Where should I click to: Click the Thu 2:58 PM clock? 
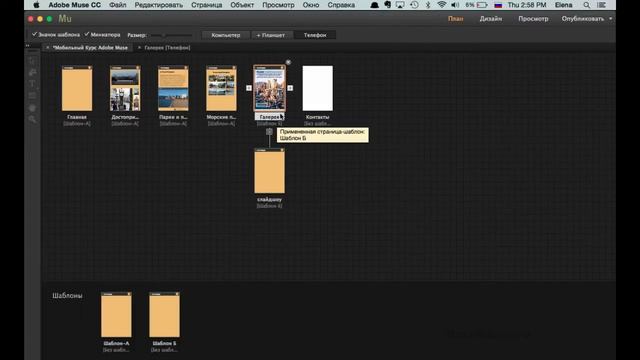pos(527,5)
